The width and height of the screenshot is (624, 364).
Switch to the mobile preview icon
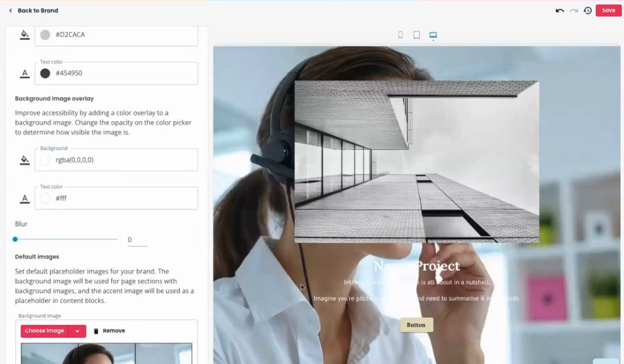(400, 35)
